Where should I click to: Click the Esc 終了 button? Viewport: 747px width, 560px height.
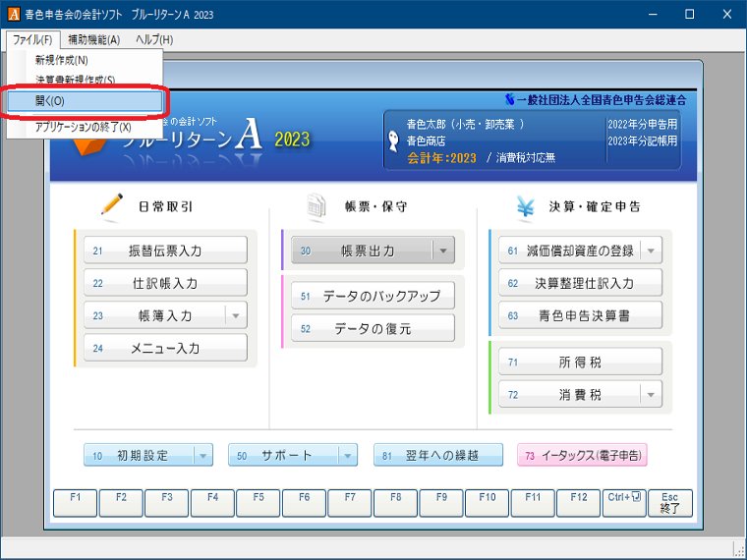click(669, 503)
